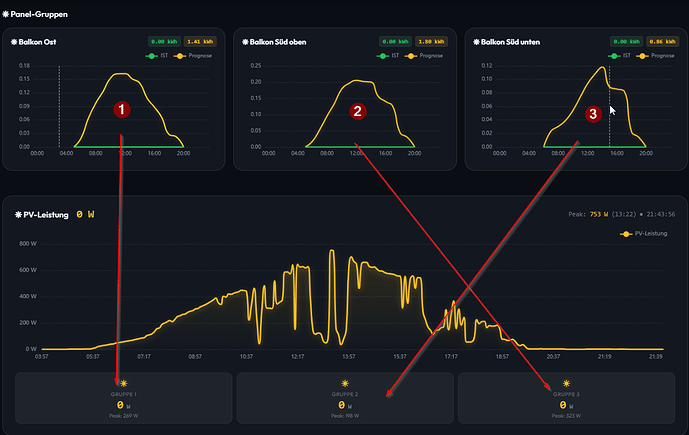Click the Balkon Süd oben card title
This screenshot has height=435, width=689.
coord(278,42)
